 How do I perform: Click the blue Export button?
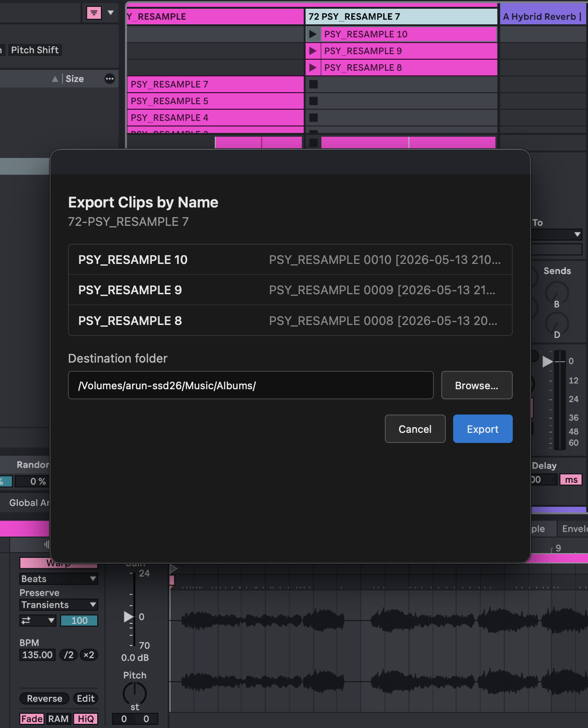point(483,429)
